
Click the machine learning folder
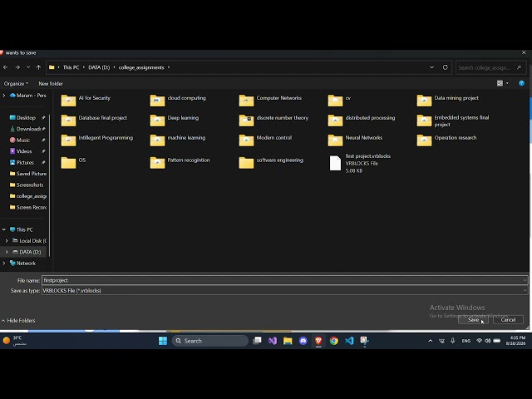(177, 140)
